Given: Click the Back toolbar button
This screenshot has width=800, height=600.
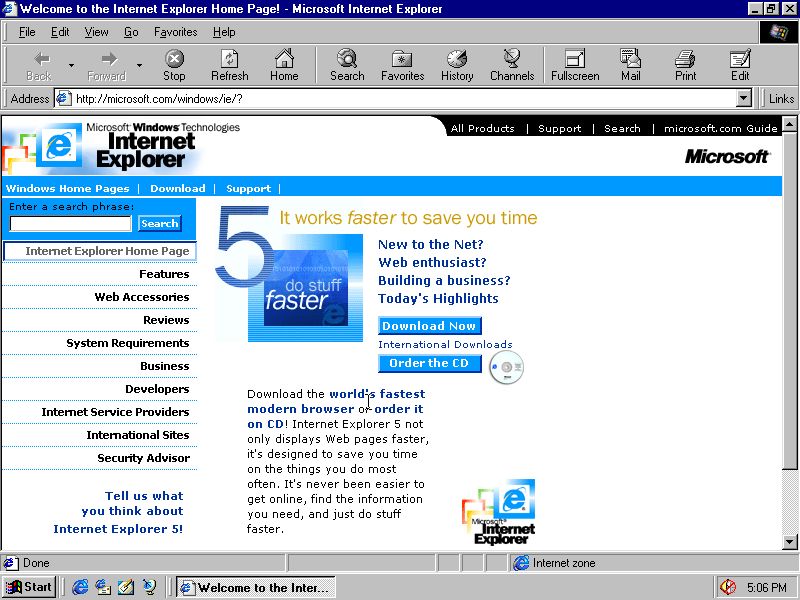Looking at the screenshot, I should tap(39, 66).
